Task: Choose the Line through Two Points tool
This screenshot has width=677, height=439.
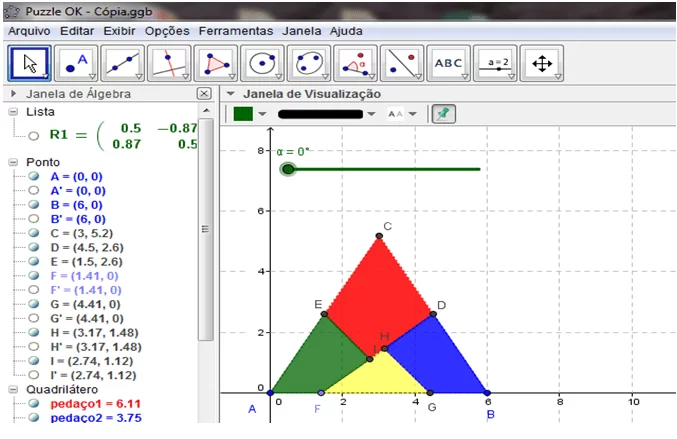Action: pyautogui.click(x=123, y=63)
